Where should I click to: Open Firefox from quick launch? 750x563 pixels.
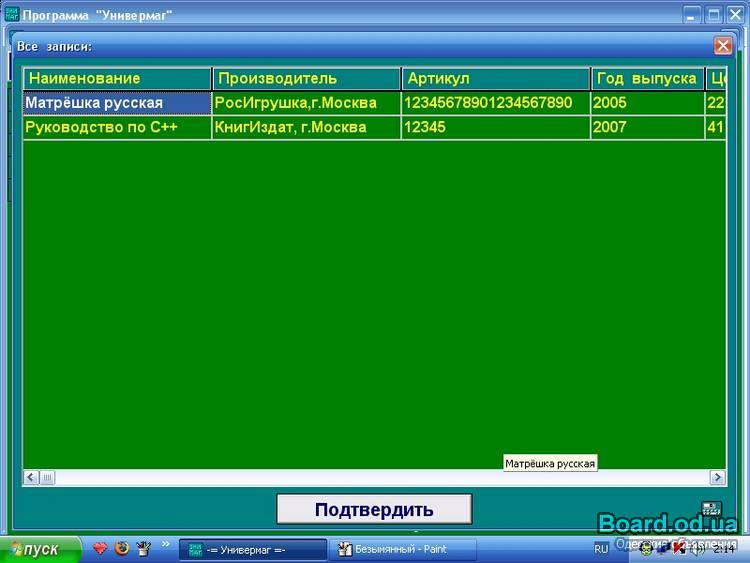pos(122,548)
